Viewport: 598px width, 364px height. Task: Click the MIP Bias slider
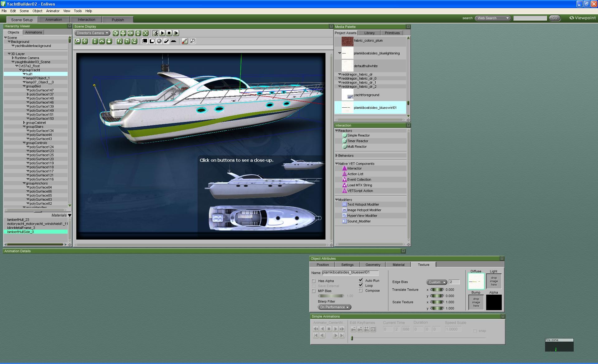331,296
